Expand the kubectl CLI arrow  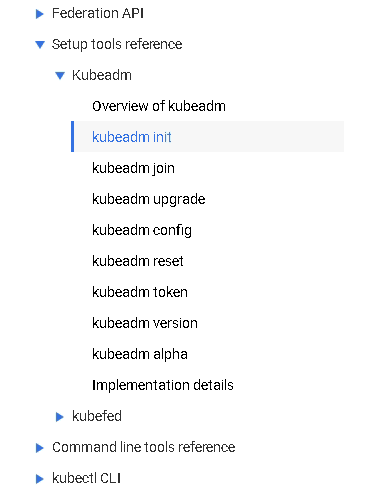click(x=40, y=479)
